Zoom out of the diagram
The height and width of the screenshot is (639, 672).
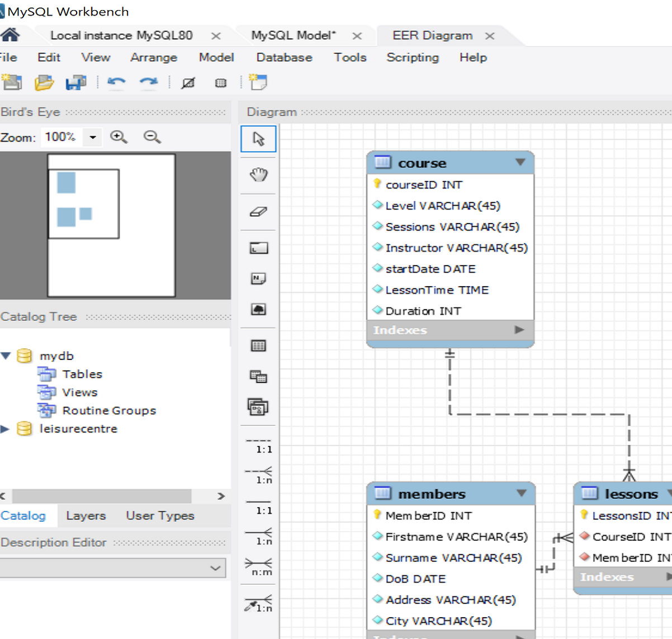[152, 137]
